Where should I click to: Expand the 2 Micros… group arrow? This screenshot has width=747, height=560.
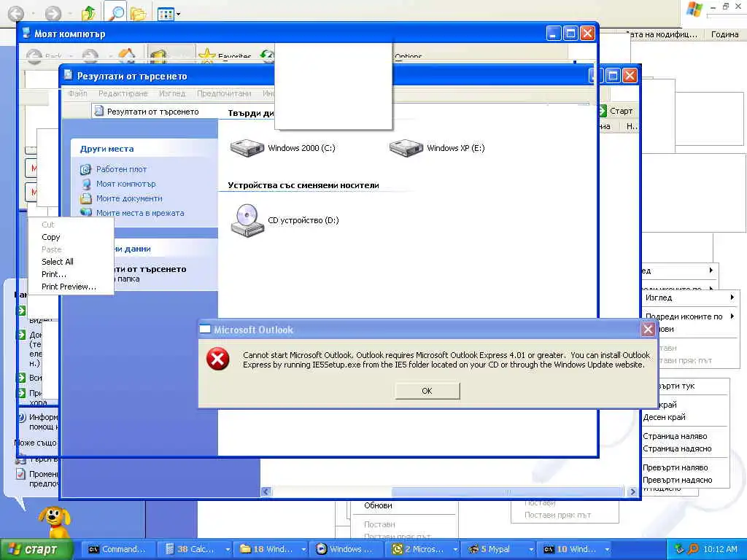(x=456, y=550)
